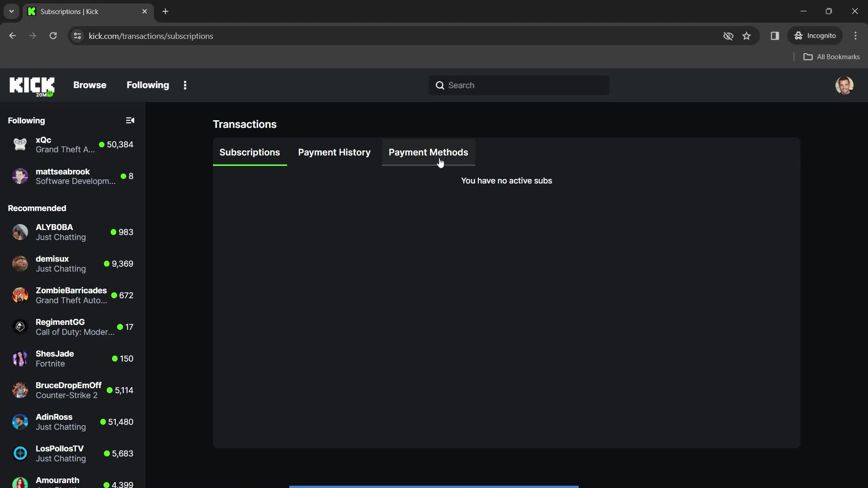The width and height of the screenshot is (868, 488).
Task: Click the browser tab favicon icon
Action: pos(32,11)
